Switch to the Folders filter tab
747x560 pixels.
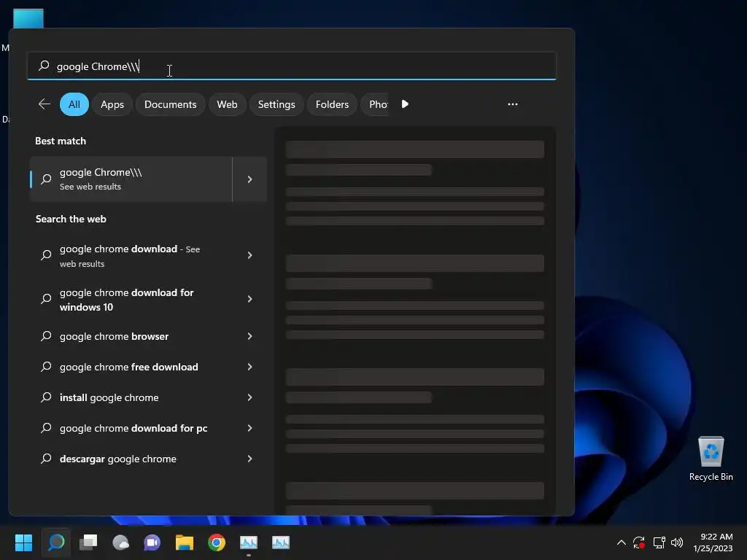pyautogui.click(x=333, y=104)
